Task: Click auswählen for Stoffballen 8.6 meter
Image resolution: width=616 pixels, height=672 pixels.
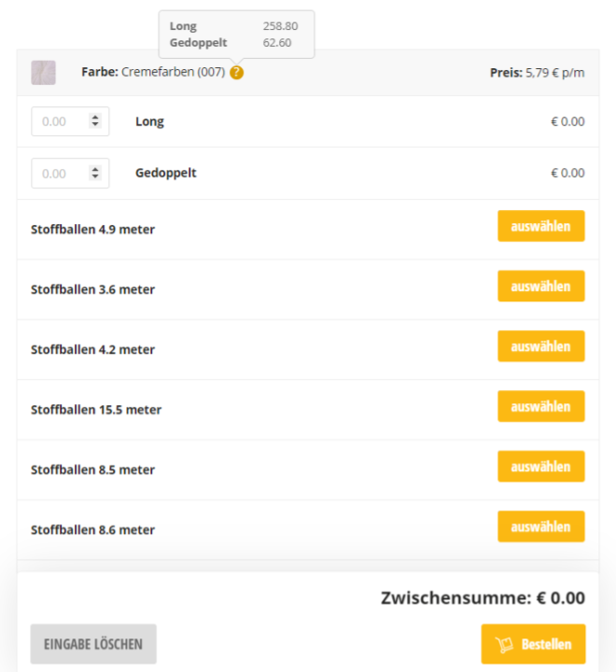Action: (540, 526)
